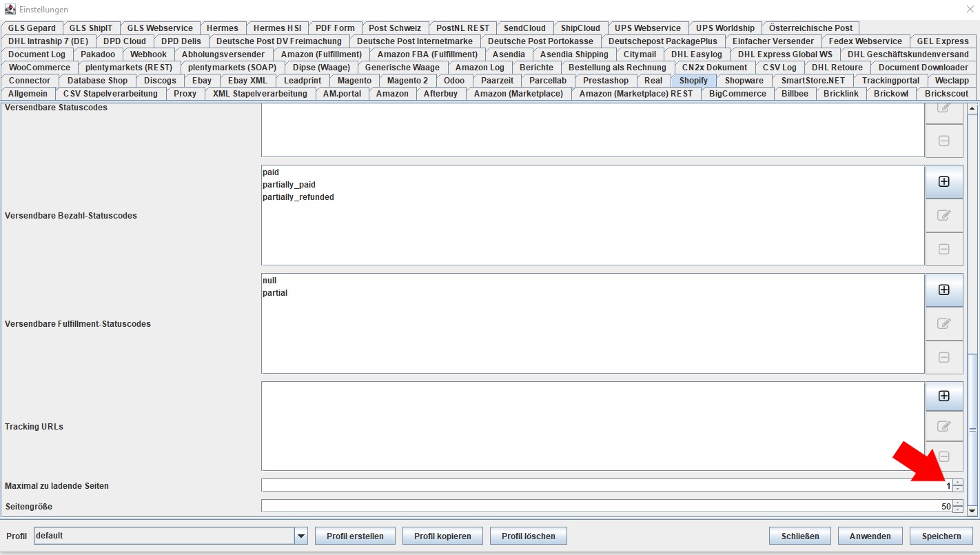Switch to the Shopware tab
Image resolution: width=980 pixels, height=555 pixels.
click(x=744, y=81)
